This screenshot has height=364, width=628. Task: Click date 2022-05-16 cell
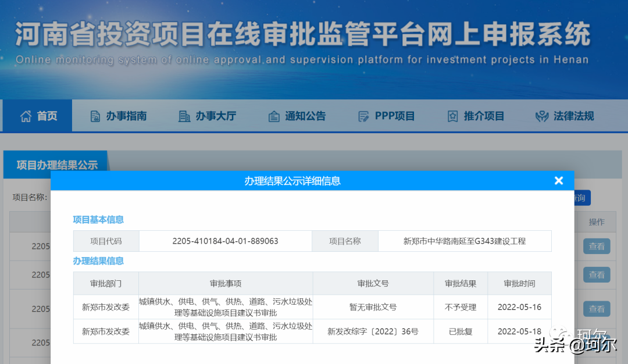519,307
